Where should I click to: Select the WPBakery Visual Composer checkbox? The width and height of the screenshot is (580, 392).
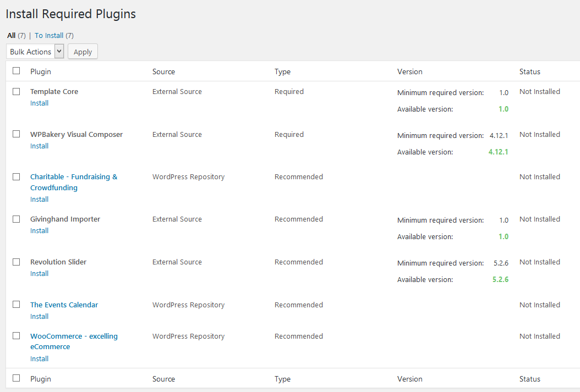coord(17,134)
